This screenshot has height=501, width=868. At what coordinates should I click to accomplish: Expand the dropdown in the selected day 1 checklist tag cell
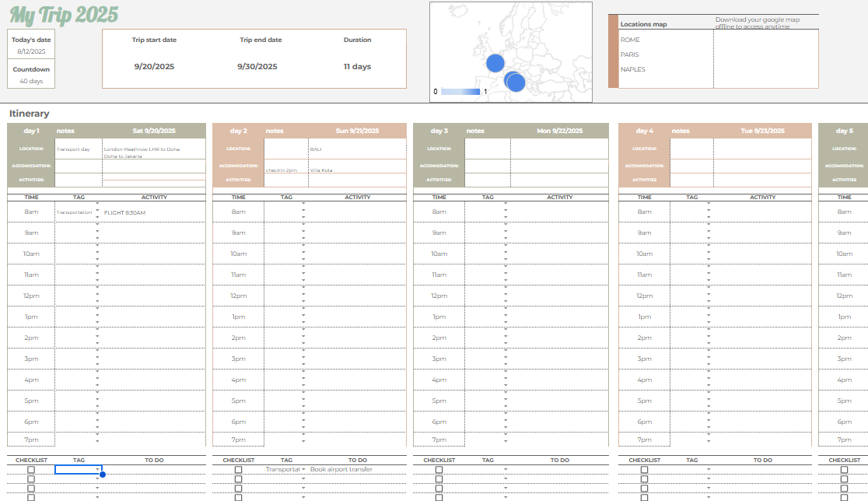click(x=98, y=470)
